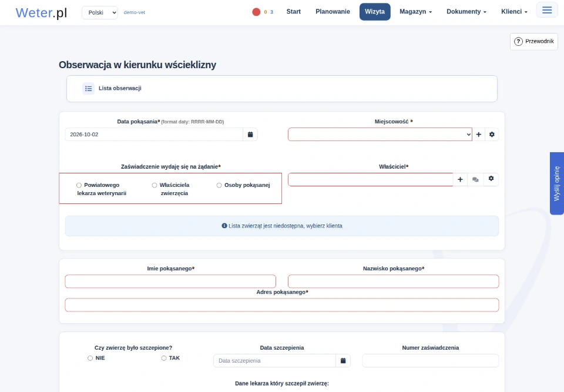Focus the Imie pokąsanego field
Image resolution: width=564 pixels, height=392 pixels.
170,282
